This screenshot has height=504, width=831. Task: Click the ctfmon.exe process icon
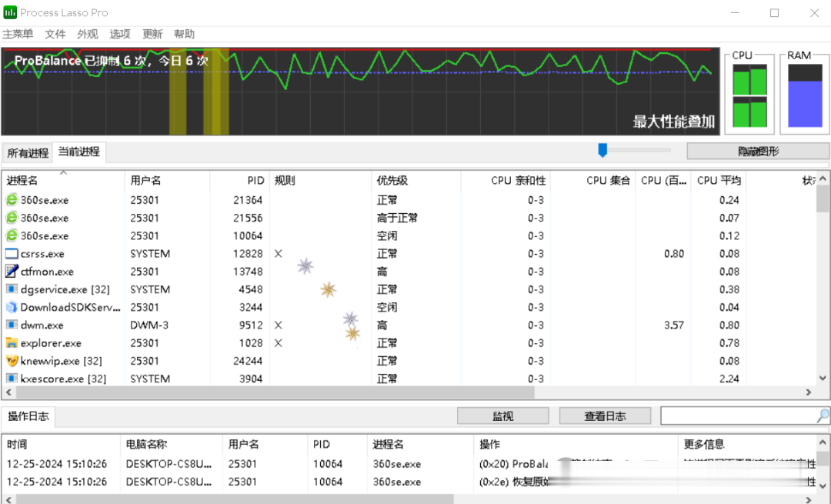[11, 272]
